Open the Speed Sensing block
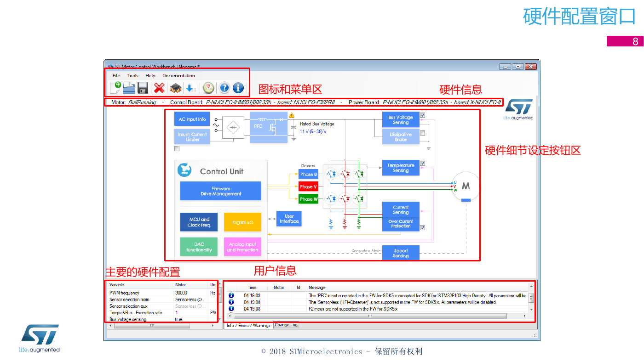This screenshot has height=362, width=644. tap(401, 253)
